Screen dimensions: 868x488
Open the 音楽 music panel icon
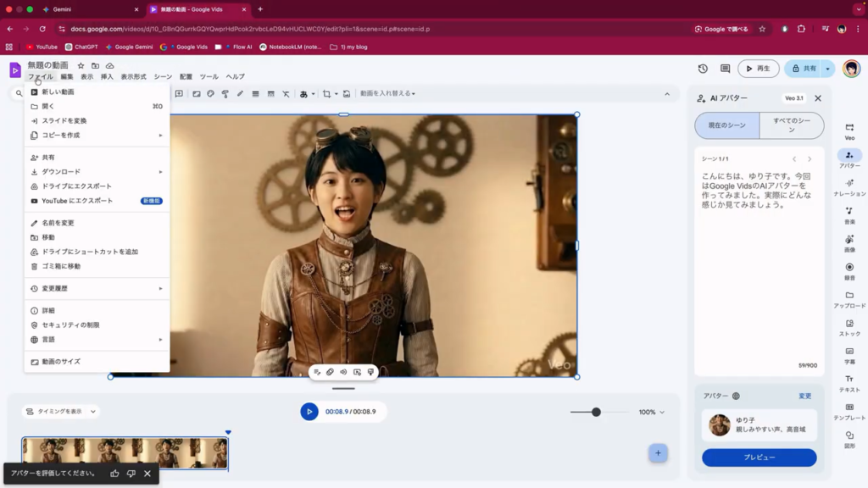click(x=849, y=214)
